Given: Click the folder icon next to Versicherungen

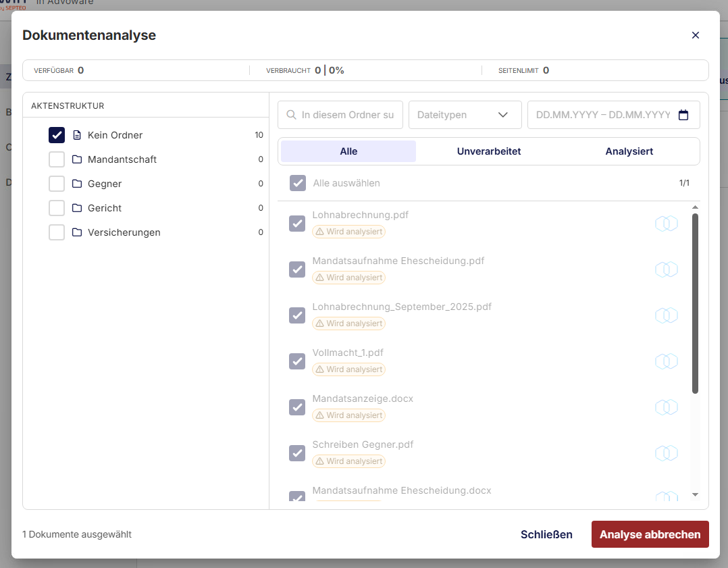Looking at the screenshot, I should [77, 232].
